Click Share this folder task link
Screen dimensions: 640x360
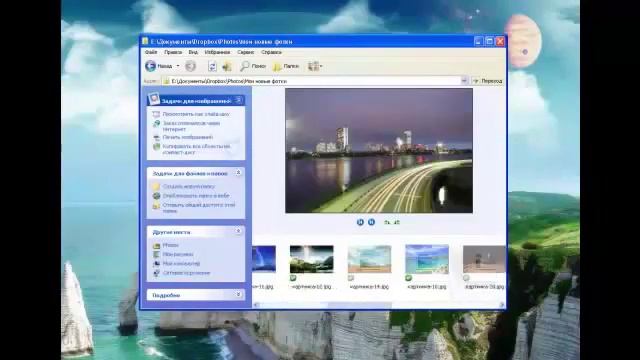tap(199, 208)
